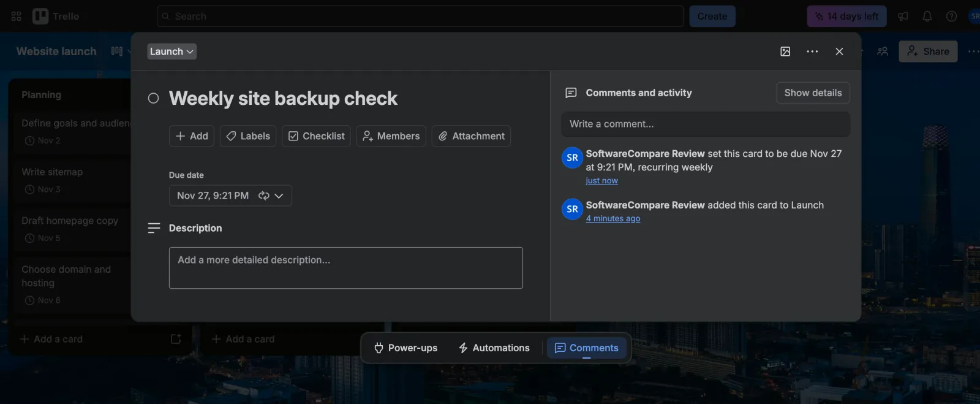Open the Power-ups tab
The image size is (980, 404).
click(x=405, y=348)
